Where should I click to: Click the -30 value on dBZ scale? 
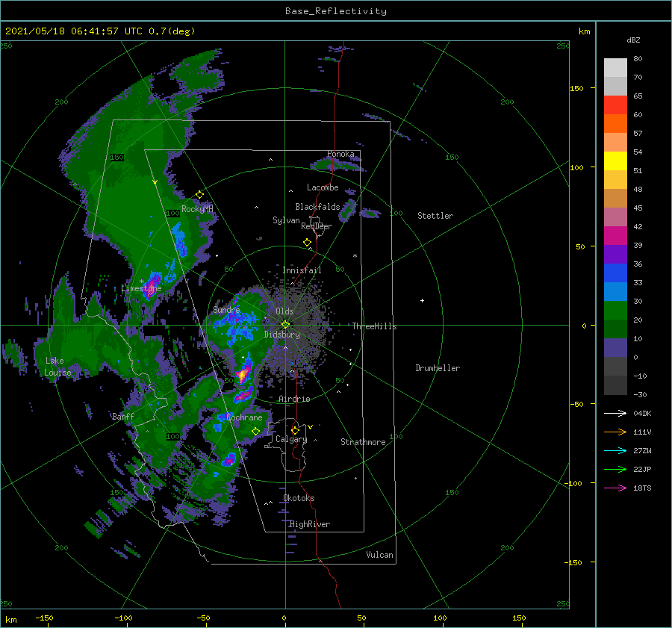pos(640,394)
